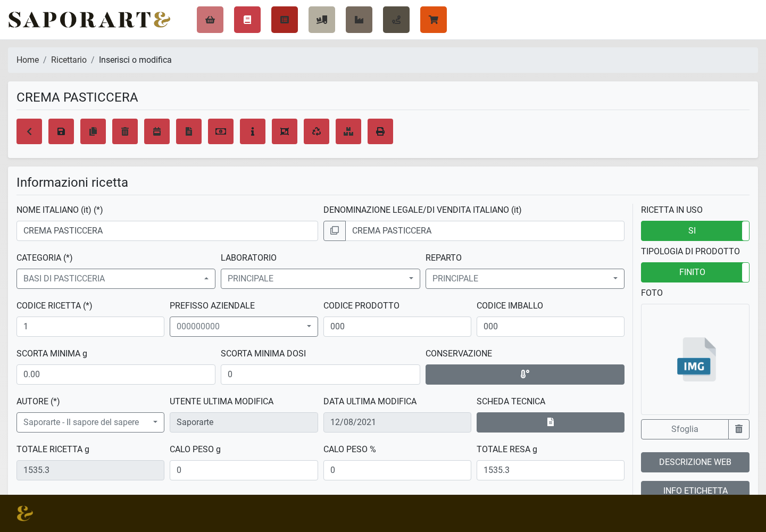Click the ampersand logo in the footer
This screenshot has height=532, width=766.
point(25,513)
